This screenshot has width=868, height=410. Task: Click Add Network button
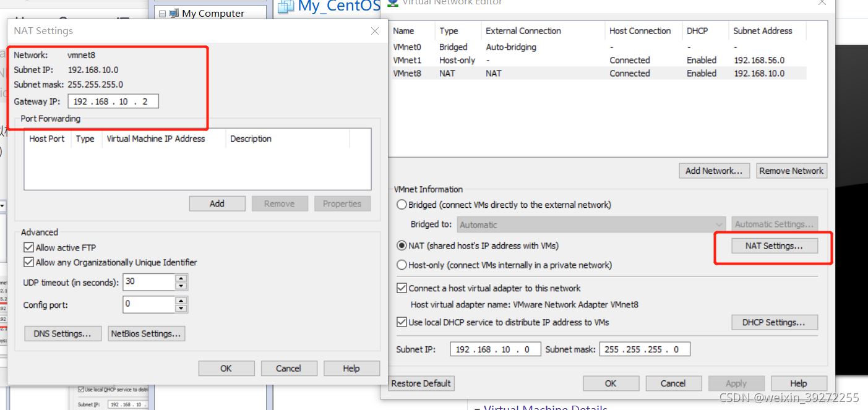(x=714, y=171)
